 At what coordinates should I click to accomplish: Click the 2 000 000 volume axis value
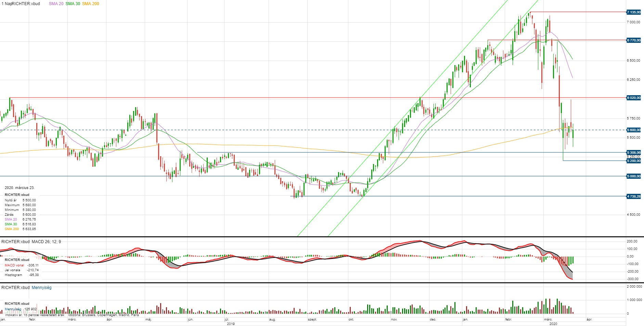coord(634,287)
